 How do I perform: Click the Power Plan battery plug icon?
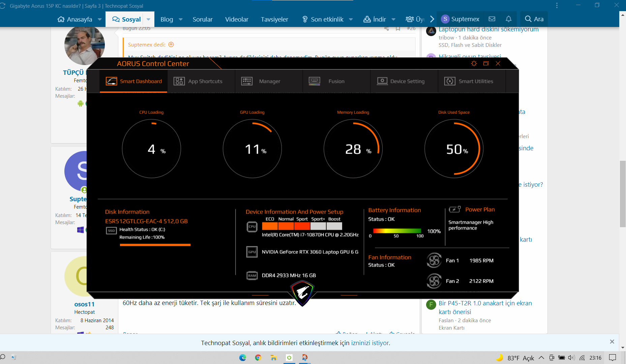(x=455, y=209)
